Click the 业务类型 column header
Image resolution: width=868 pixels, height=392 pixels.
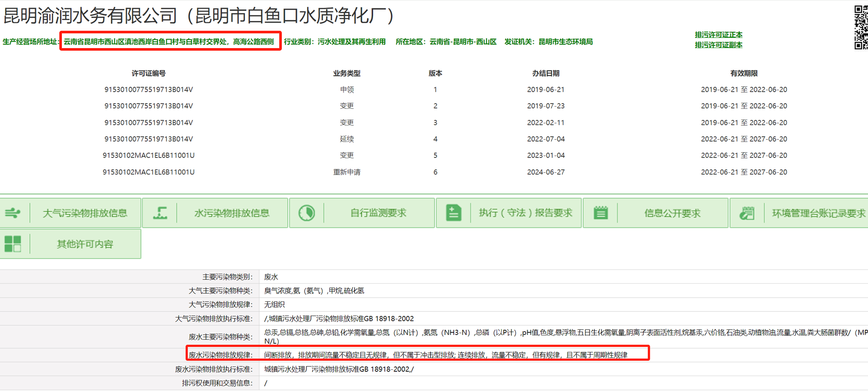pyautogui.click(x=347, y=73)
